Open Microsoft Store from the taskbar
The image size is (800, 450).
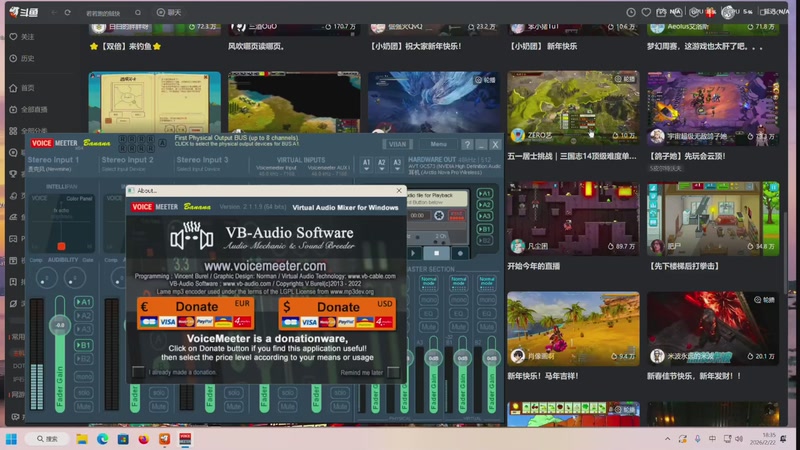pyautogui.click(x=123, y=439)
